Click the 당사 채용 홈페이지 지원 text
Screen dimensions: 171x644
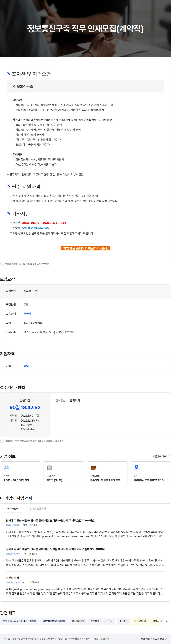36,228
